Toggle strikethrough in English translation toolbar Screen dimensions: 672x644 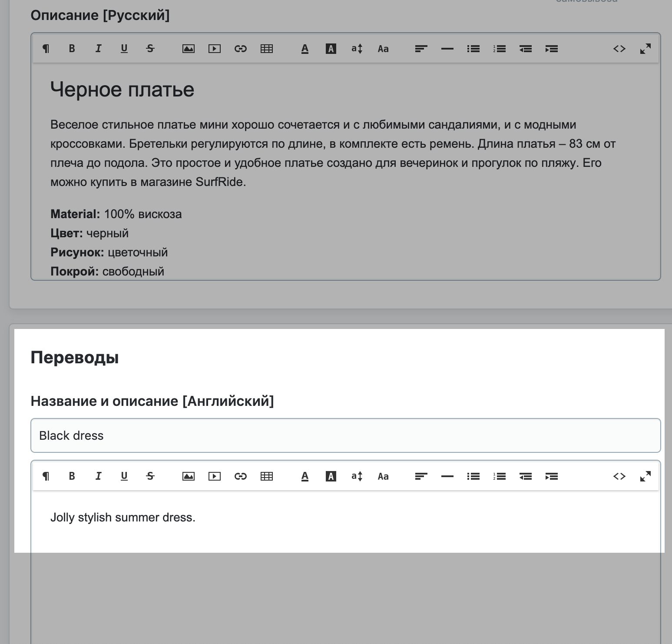[x=150, y=476]
